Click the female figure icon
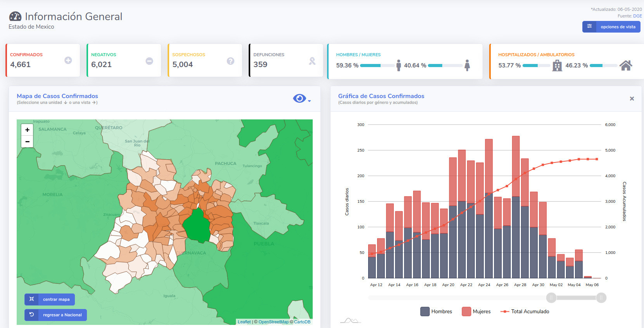This screenshot has height=328, width=644. [467, 65]
